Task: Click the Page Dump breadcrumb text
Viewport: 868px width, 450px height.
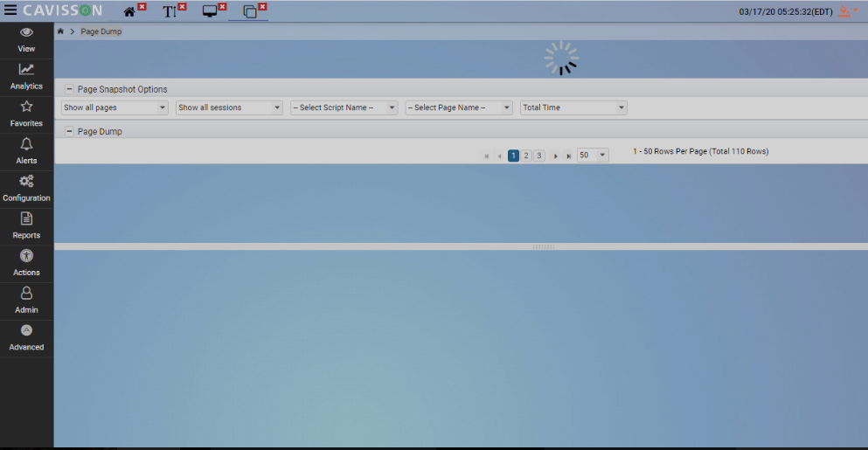Action: coord(101,31)
